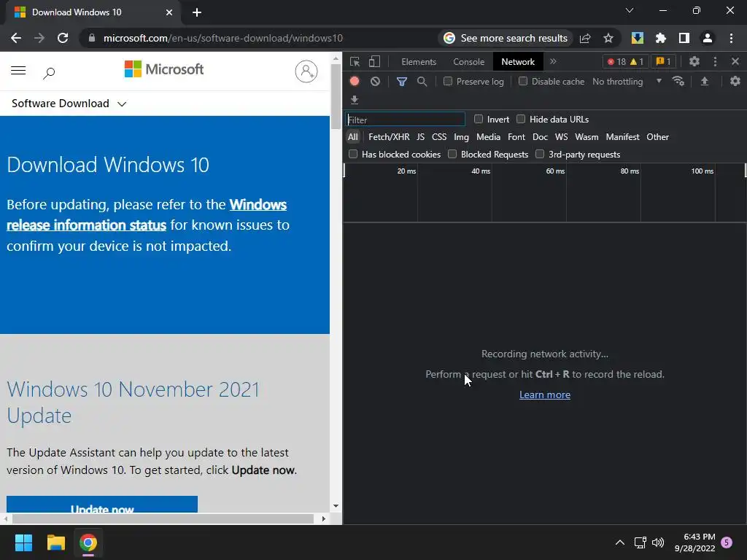Screen dimensions: 747x560
Task: Expand the Software Download menu
Action: (x=69, y=104)
